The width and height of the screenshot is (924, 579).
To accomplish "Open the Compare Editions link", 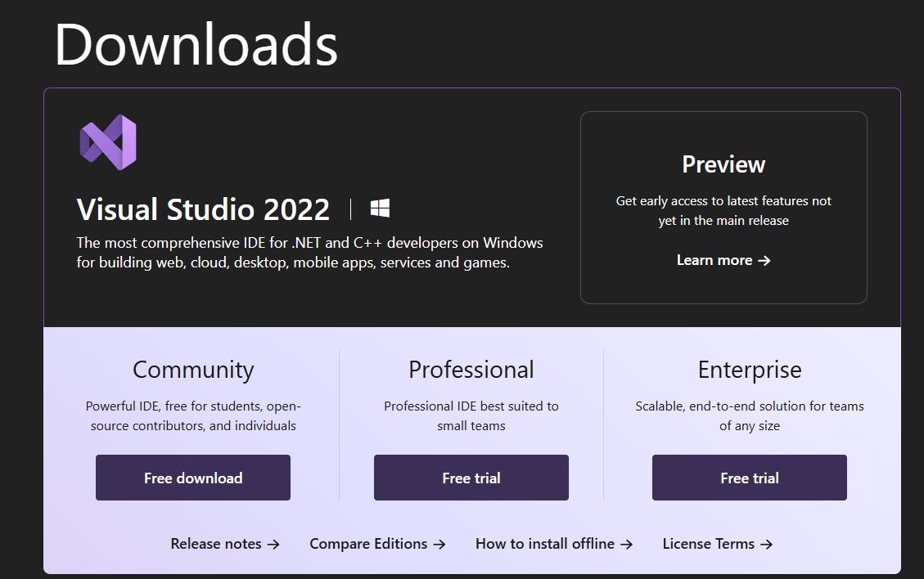I will 377,544.
